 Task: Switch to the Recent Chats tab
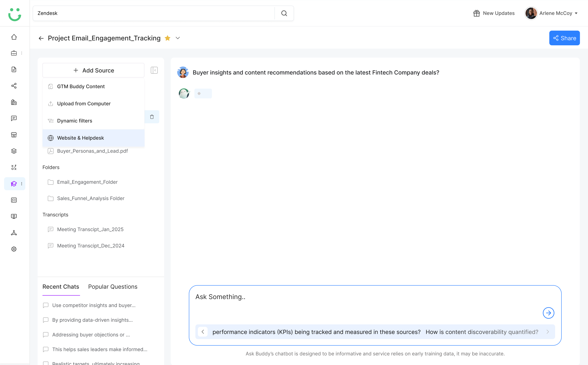(x=61, y=287)
